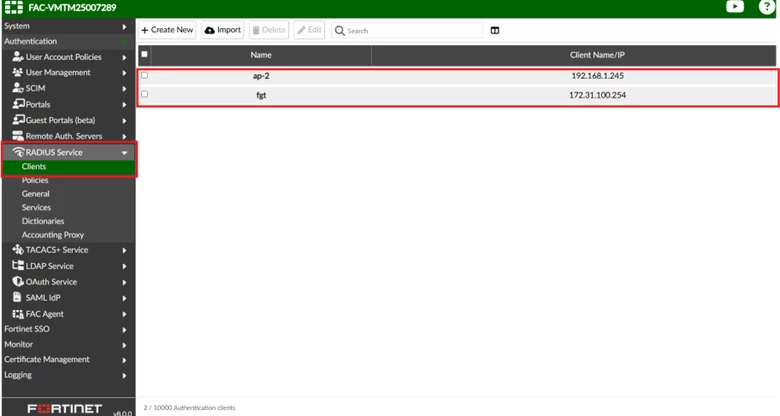This screenshot has height=416, width=780.
Task: Click the 2 / 10000 Authentication clients status
Action: 190,408
